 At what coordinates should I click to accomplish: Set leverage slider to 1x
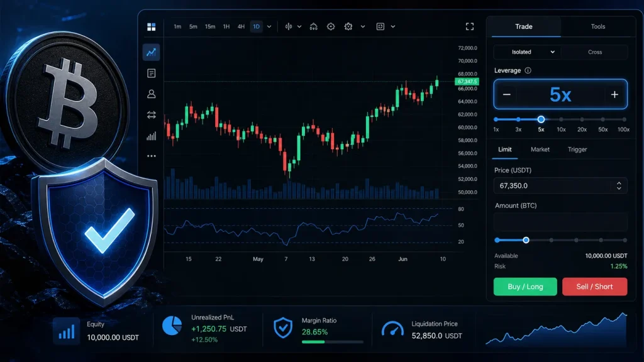(496, 119)
